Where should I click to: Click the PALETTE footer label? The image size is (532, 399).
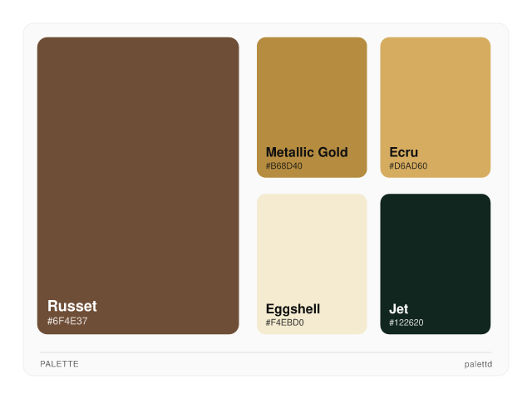(x=59, y=364)
